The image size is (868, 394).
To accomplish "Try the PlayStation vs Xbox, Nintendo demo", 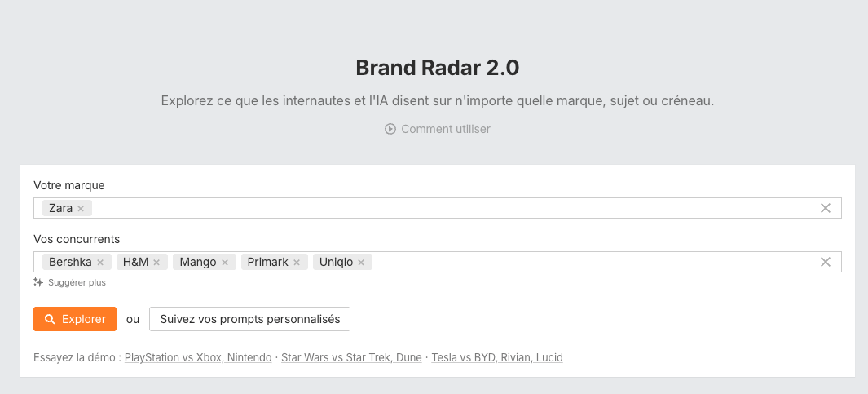I will 198,357.
